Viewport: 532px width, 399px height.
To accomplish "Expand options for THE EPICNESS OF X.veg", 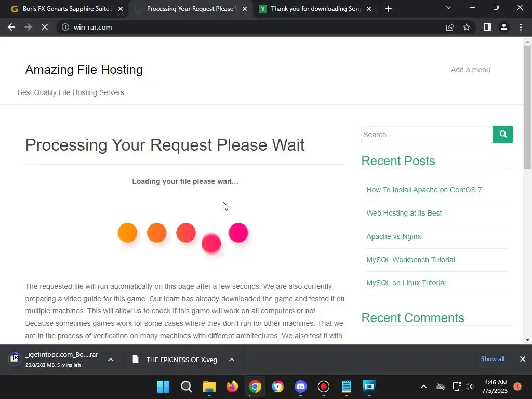I will [232, 360].
